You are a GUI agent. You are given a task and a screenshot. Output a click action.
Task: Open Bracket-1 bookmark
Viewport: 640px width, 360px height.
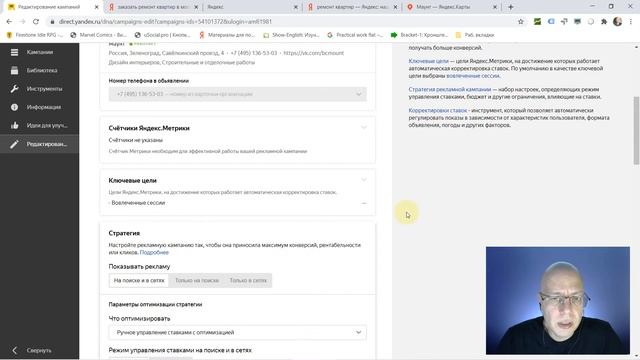(419, 35)
